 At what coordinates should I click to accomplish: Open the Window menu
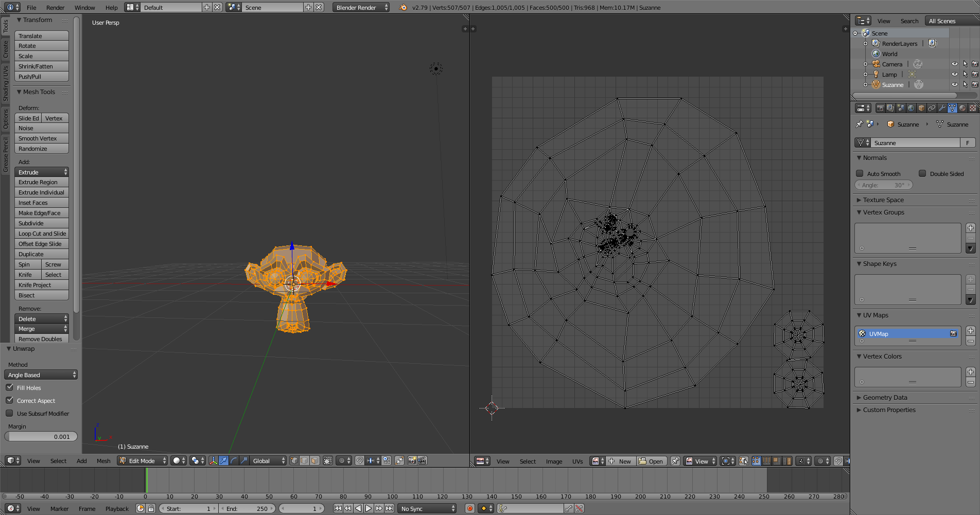pos(85,8)
